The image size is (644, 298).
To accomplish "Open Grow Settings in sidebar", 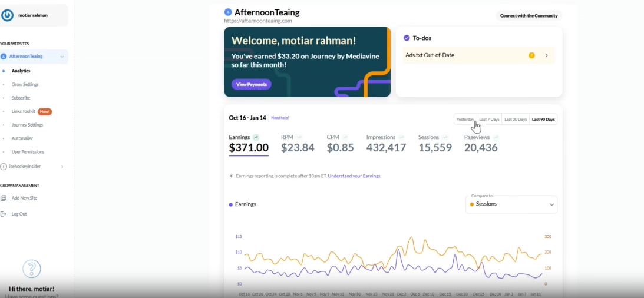I will click(x=25, y=85).
